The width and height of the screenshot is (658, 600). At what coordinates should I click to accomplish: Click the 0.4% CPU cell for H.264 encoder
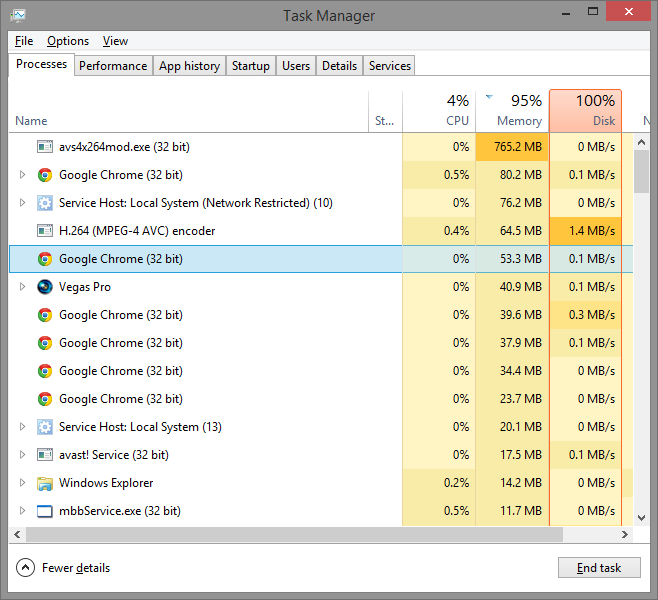(x=439, y=231)
